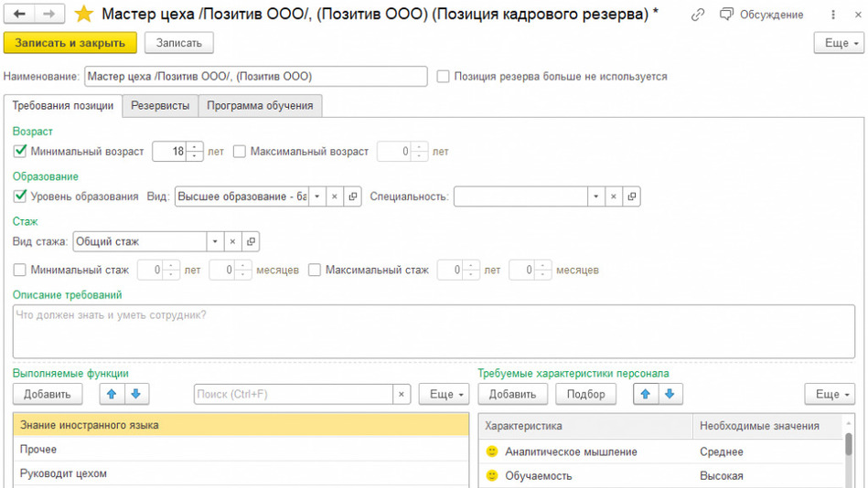
Task: Click the Описание требований text area
Action: coord(434,331)
